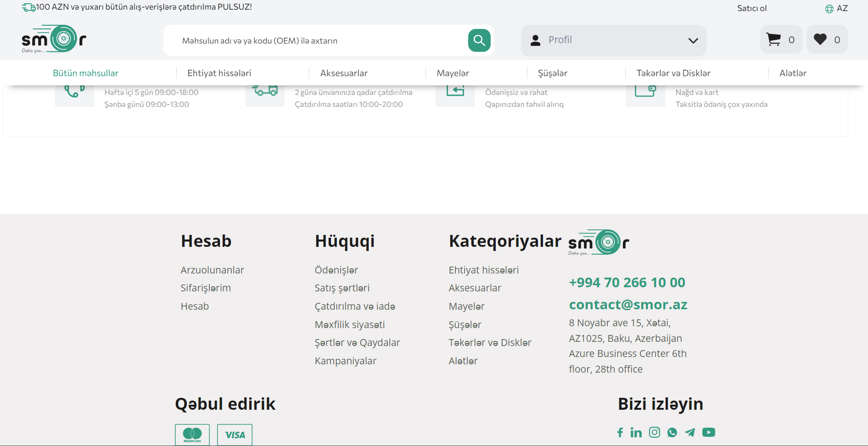Open the Telegram social icon

pos(690,432)
